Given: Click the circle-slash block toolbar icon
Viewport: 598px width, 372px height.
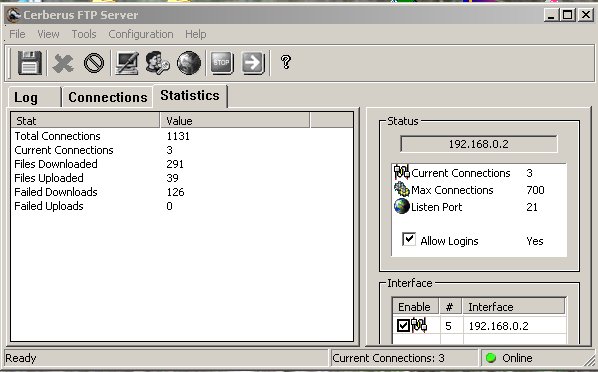Looking at the screenshot, I should (94, 63).
